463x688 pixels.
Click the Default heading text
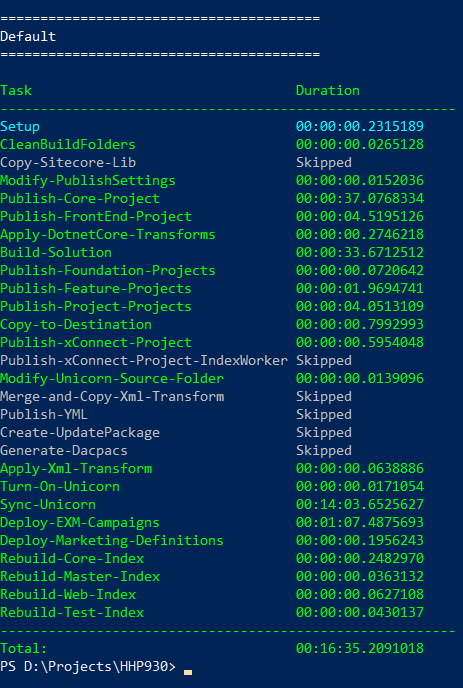pos(28,36)
